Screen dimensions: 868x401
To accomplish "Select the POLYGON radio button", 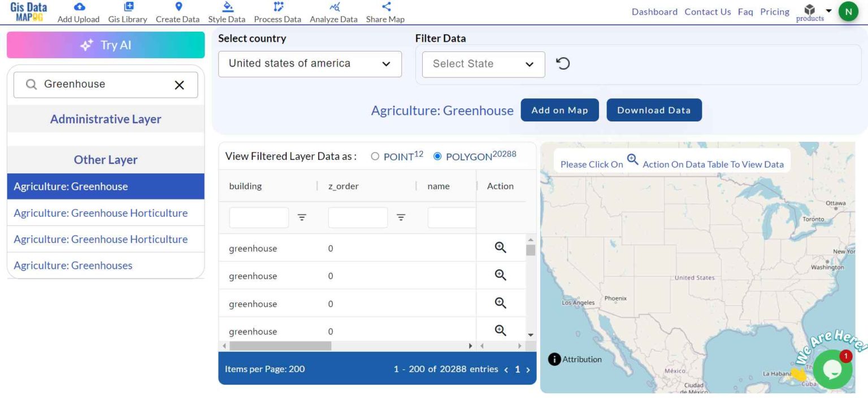I will [437, 156].
